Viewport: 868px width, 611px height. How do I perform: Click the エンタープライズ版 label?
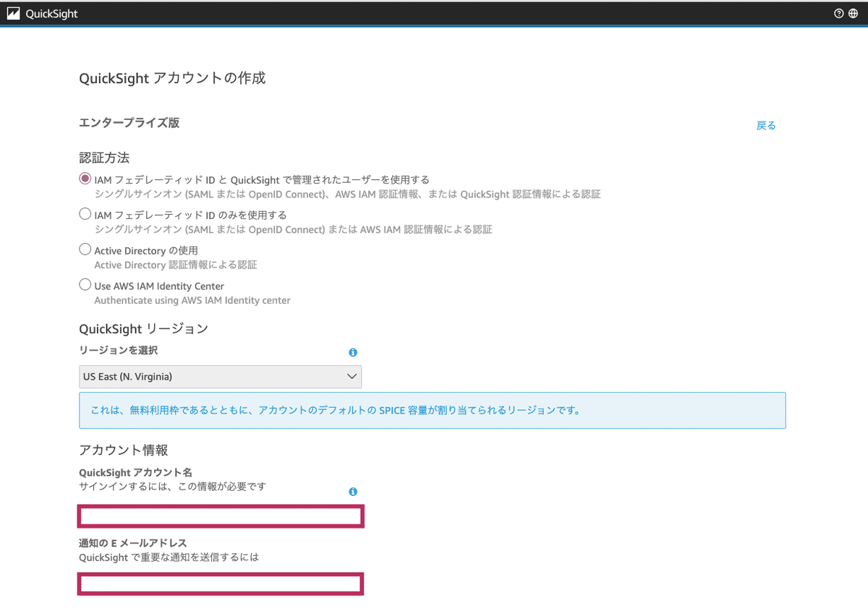(x=129, y=123)
